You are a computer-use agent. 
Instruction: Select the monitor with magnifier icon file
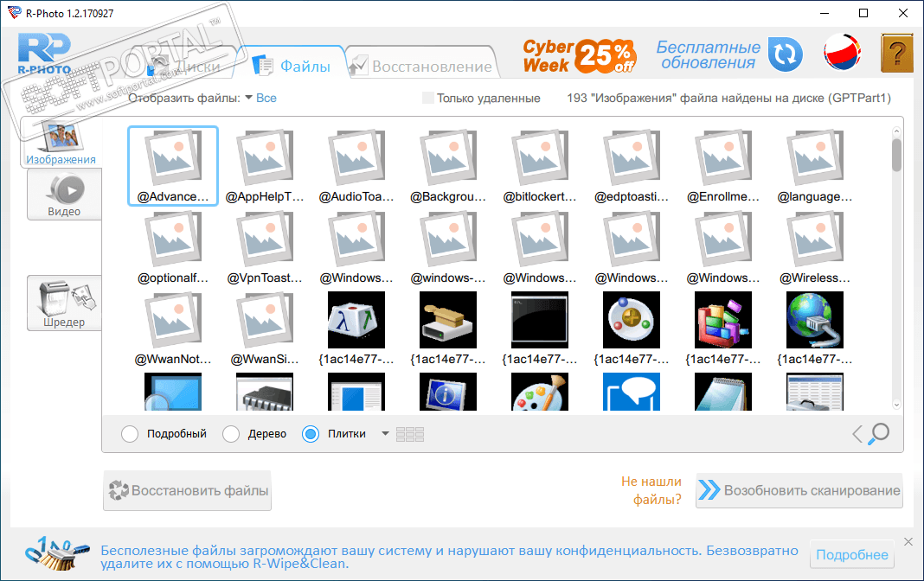click(x=173, y=392)
